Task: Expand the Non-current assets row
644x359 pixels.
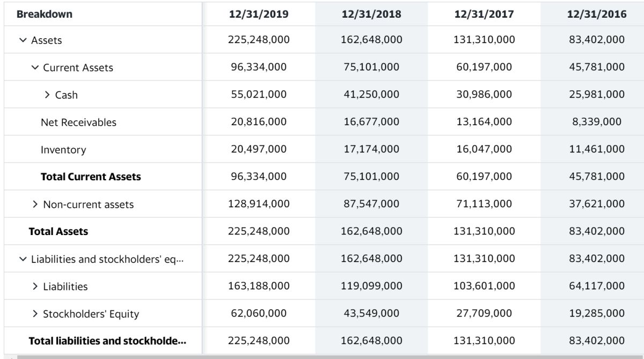Action: [x=35, y=204]
